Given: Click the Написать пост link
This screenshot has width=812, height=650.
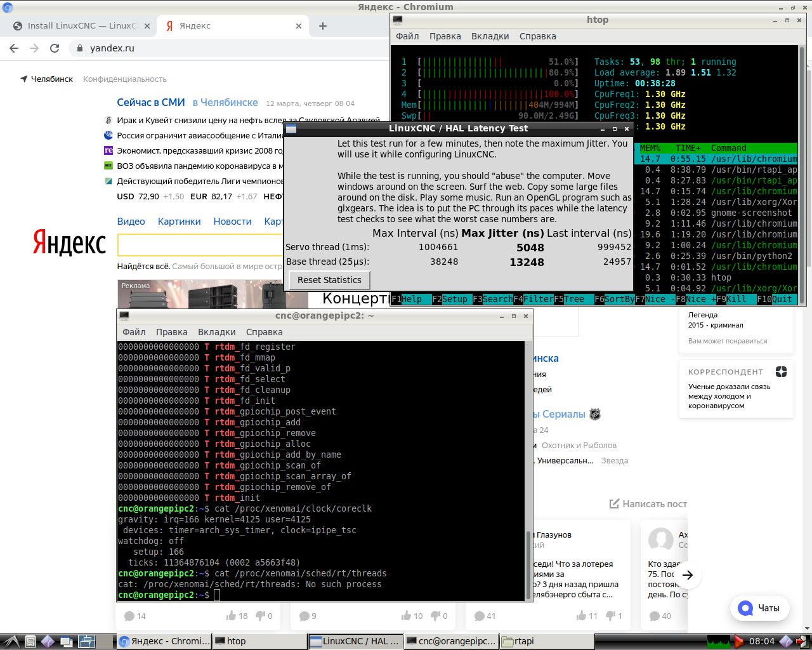Looking at the screenshot, I should (648, 504).
